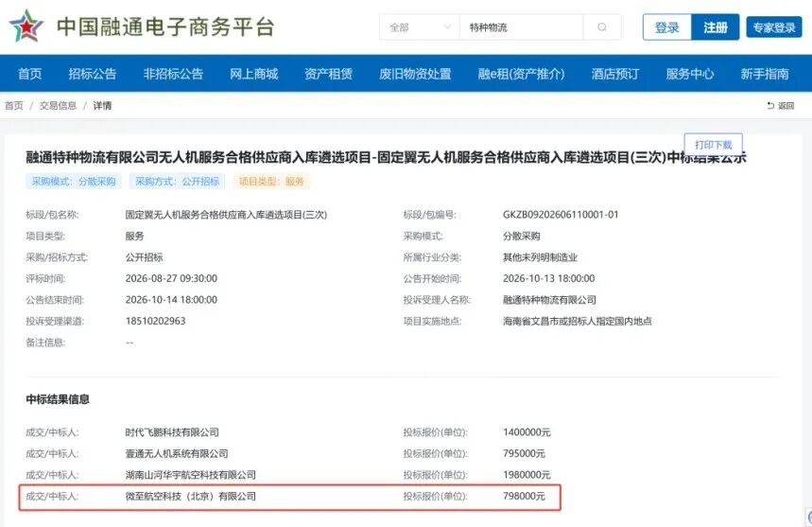Select the complaint phone number 18510202963
The width and height of the screenshot is (812, 527).
[155, 321]
